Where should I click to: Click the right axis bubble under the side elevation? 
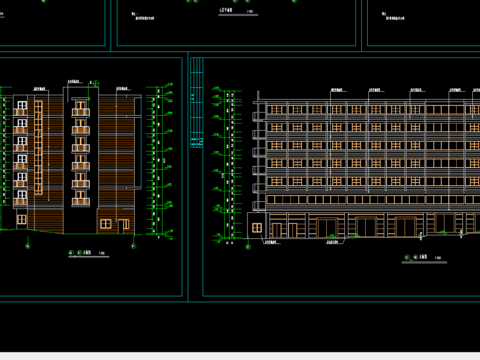click(133, 246)
